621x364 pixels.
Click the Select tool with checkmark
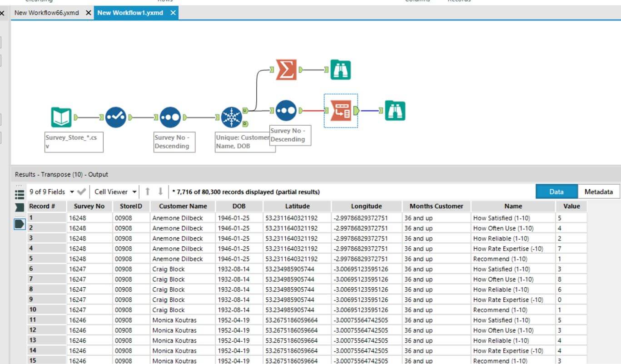(x=115, y=118)
